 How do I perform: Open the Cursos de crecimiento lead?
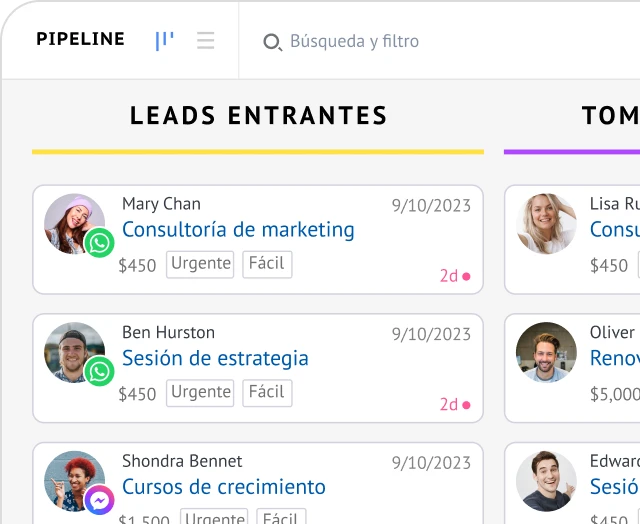(224, 487)
